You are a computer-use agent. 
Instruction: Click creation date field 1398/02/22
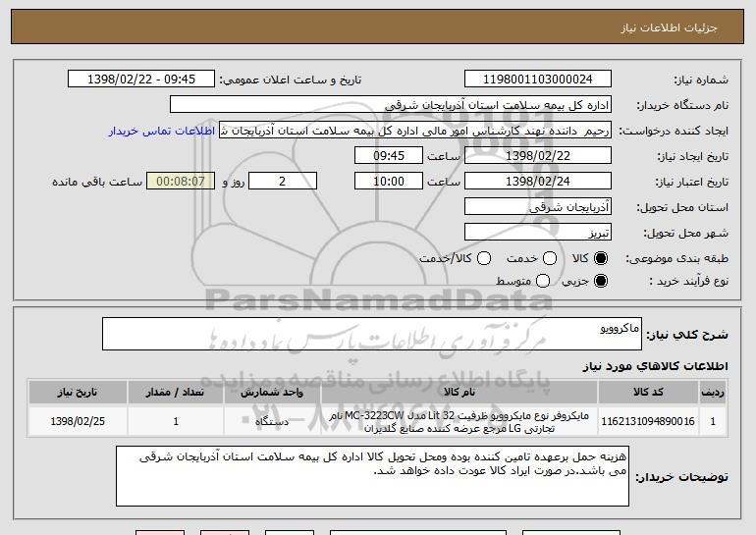(538, 156)
